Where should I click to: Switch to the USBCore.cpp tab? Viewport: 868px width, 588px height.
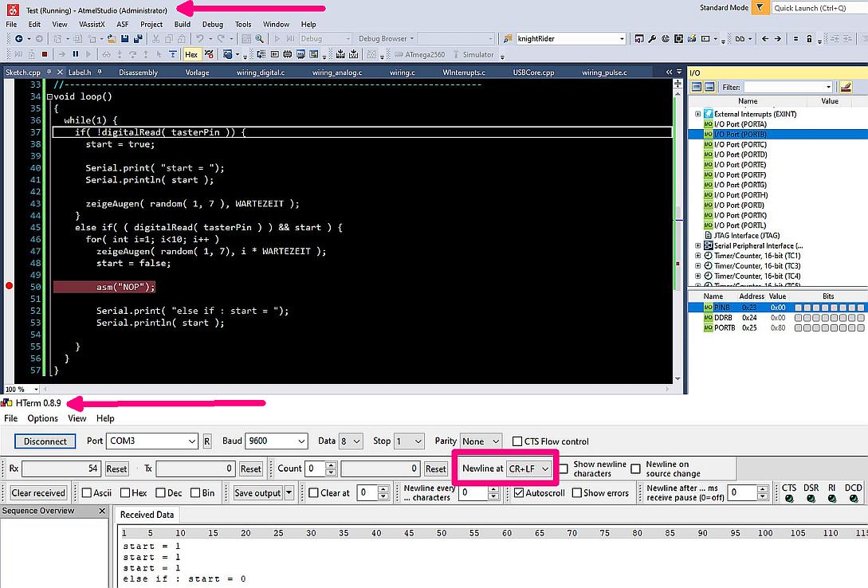(534, 73)
